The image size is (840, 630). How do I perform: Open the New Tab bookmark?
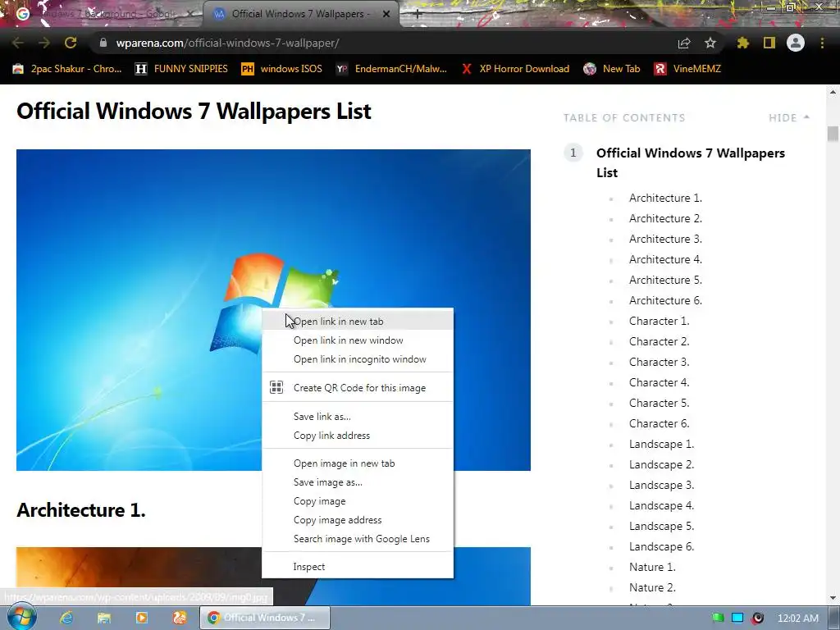(612, 69)
